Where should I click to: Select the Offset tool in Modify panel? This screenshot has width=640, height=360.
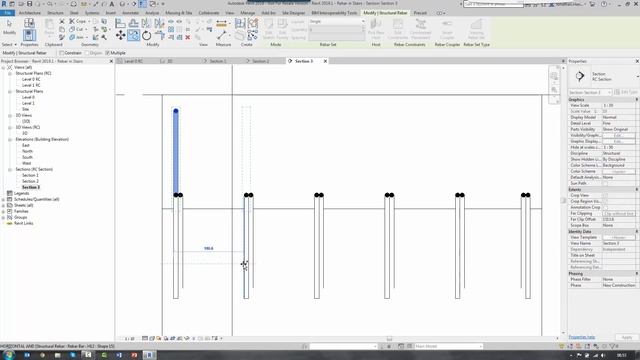[133, 23]
